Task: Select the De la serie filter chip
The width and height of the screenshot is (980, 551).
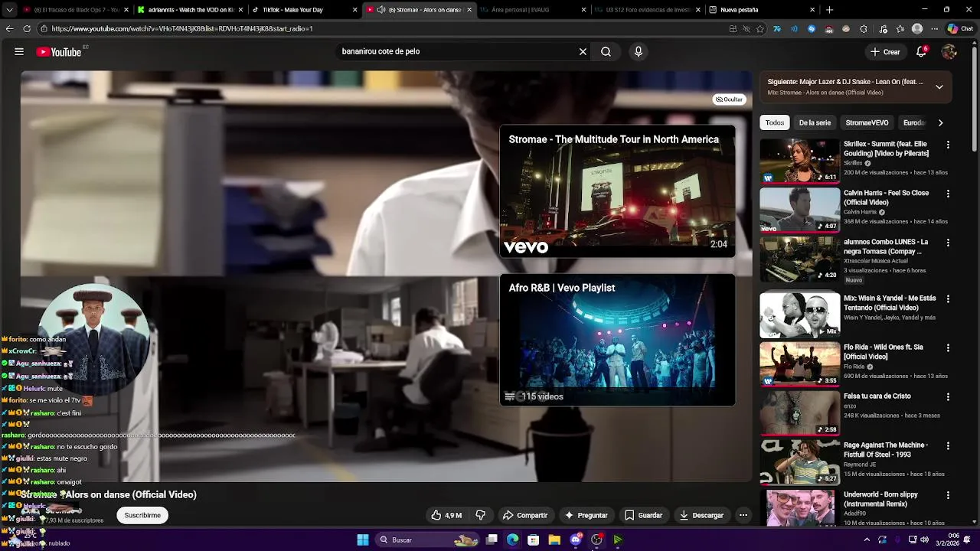Action: [815, 122]
